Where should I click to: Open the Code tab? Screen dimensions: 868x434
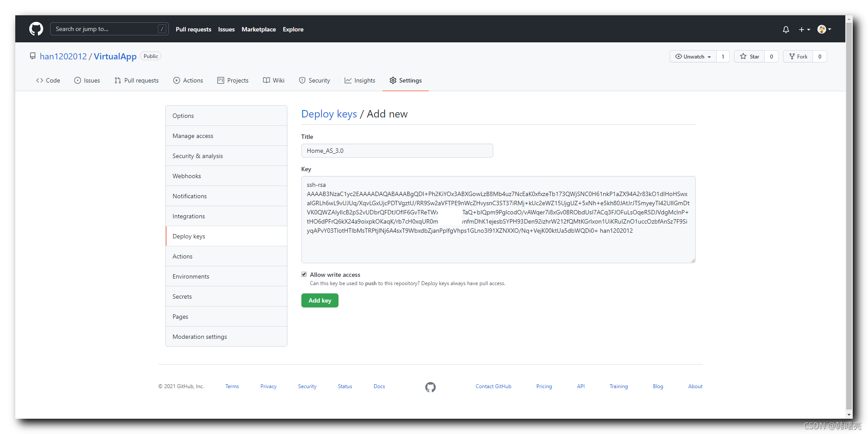click(x=48, y=80)
